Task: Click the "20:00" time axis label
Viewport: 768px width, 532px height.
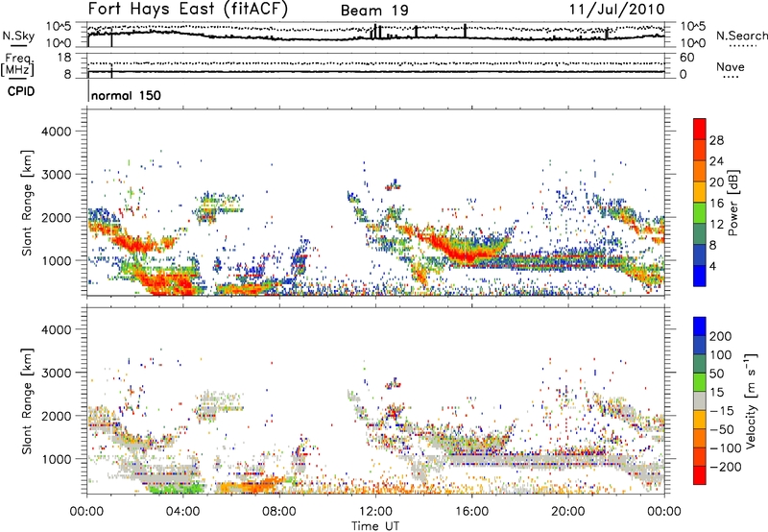Action: (568, 512)
